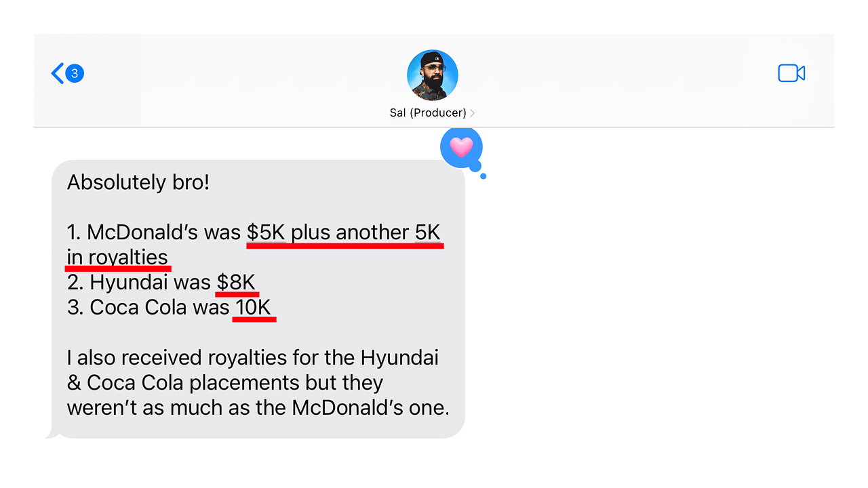Tap the word "McDonald's" in item 1
The width and height of the screenshot is (868, 488).
(144, 232)
